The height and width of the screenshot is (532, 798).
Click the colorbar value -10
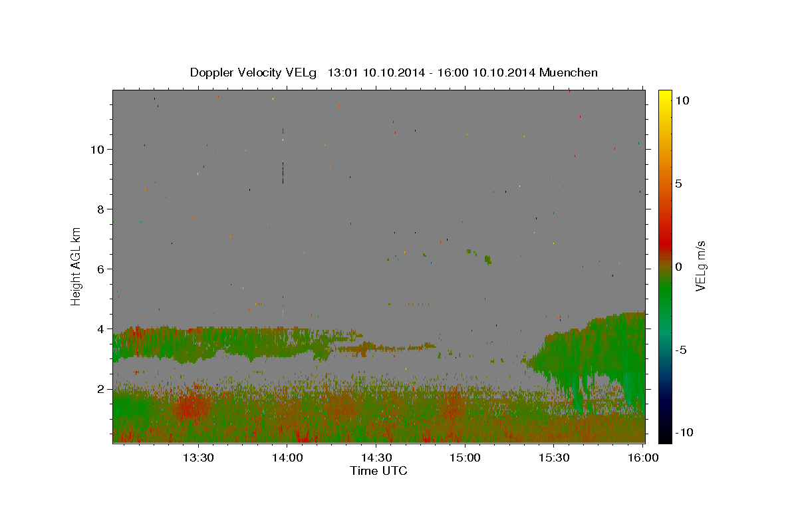[684, 432]
